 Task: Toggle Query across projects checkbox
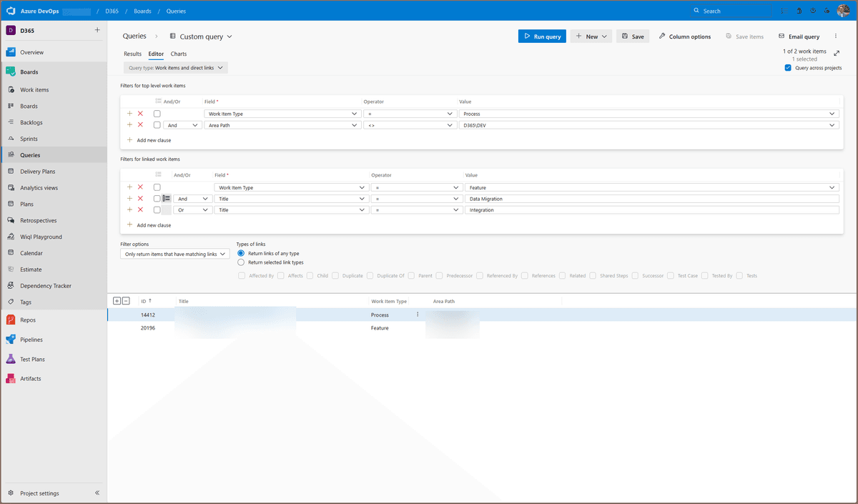pyautogui.click(x=788, y=68)
